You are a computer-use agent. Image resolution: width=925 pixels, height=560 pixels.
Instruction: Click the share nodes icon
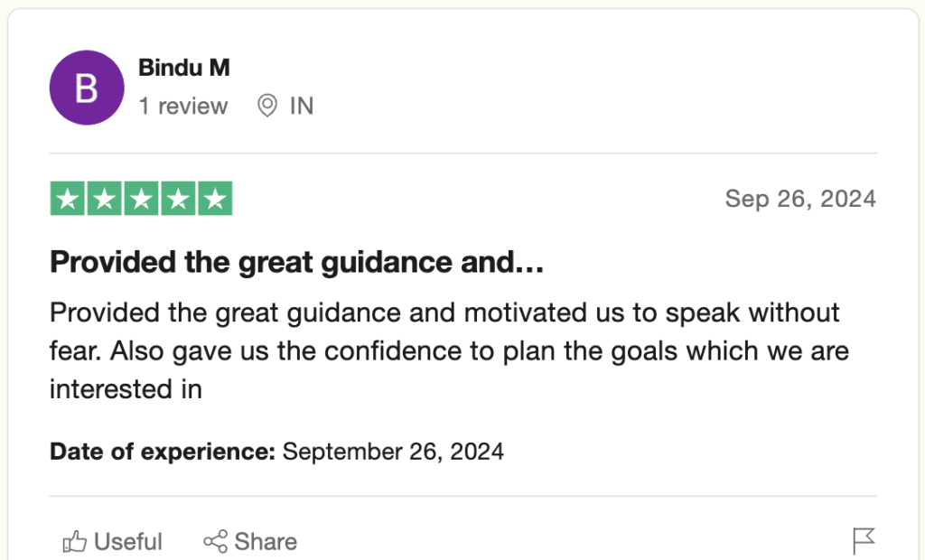point(215,542)
